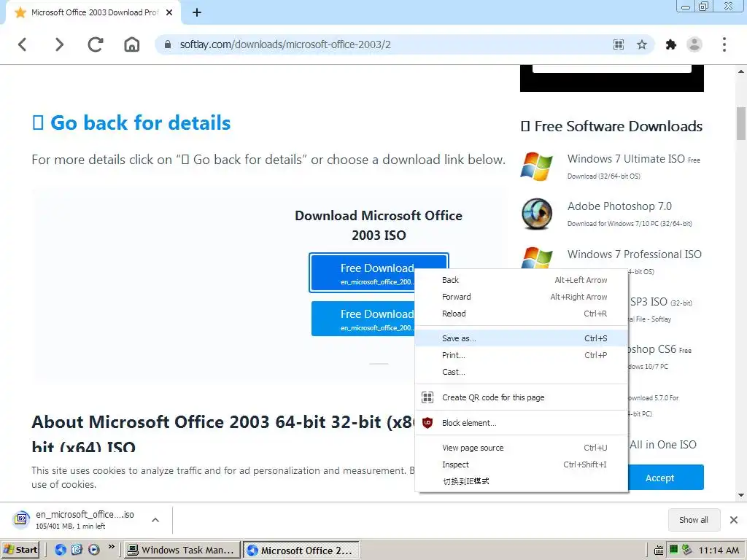This screenshot has width=747, height=560.
Task: Open the Windows 7 Professional ISO link
Action: coord(635,254)
